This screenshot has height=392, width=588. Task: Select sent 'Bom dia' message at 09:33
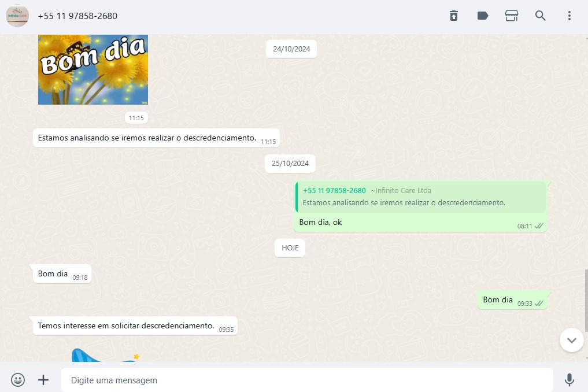click(512, 300)
